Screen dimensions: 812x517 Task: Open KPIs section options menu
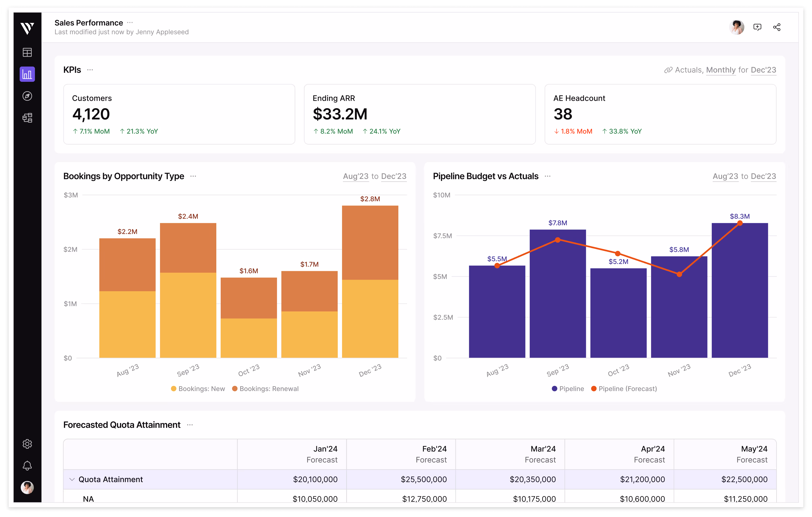[90, 70]
